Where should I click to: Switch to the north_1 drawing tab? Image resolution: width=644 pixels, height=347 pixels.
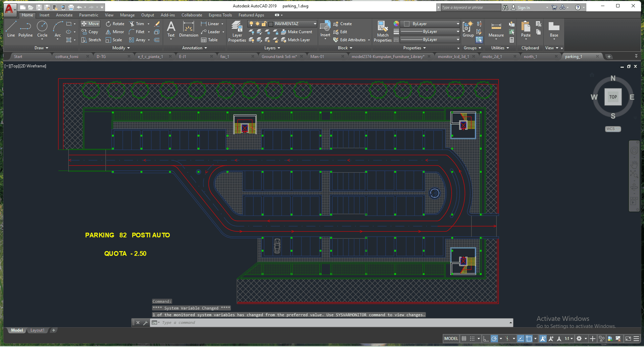point(530,57)
